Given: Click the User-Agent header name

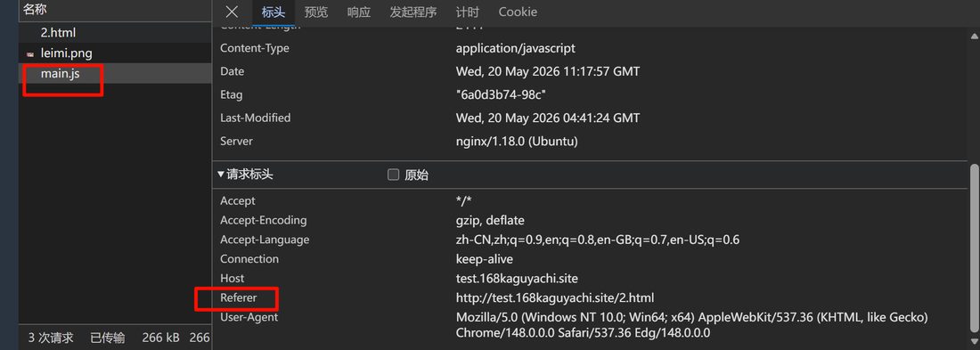Looking at the screenshot, I should click(x=249, y=317).
